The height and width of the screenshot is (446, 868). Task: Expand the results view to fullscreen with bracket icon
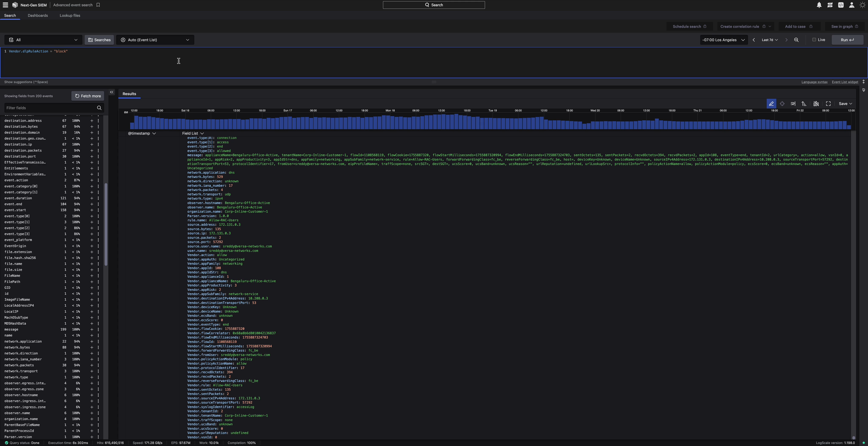[x=828, y=103]
